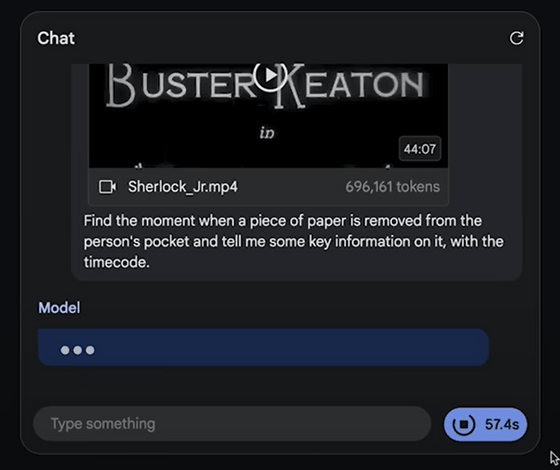Open the Sherlock_Jr.mp4 attachment name
560x470 pixels.
click(182, 187)
